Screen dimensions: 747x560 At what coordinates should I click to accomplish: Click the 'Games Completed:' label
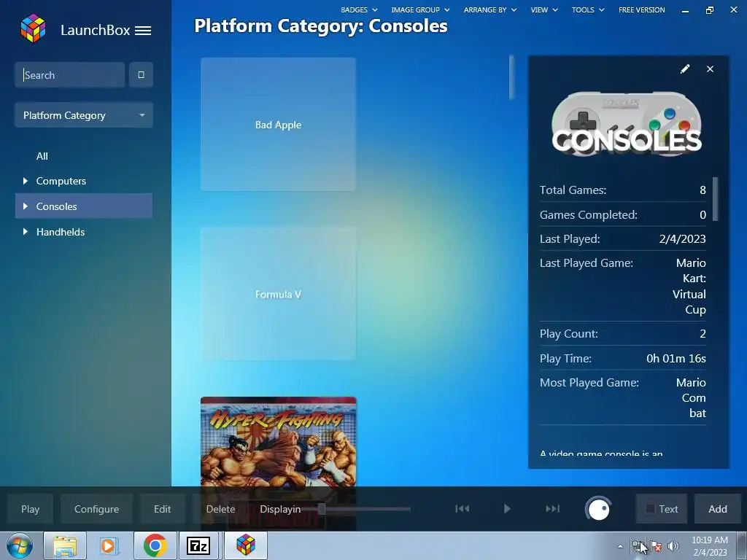click(x=589, y=215)
